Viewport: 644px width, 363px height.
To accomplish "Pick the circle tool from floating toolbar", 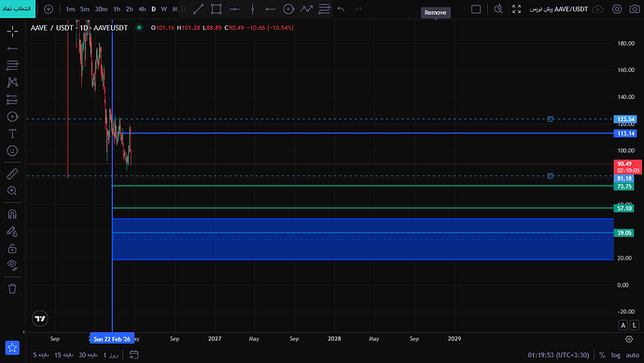I will click(x=288, y=9).
